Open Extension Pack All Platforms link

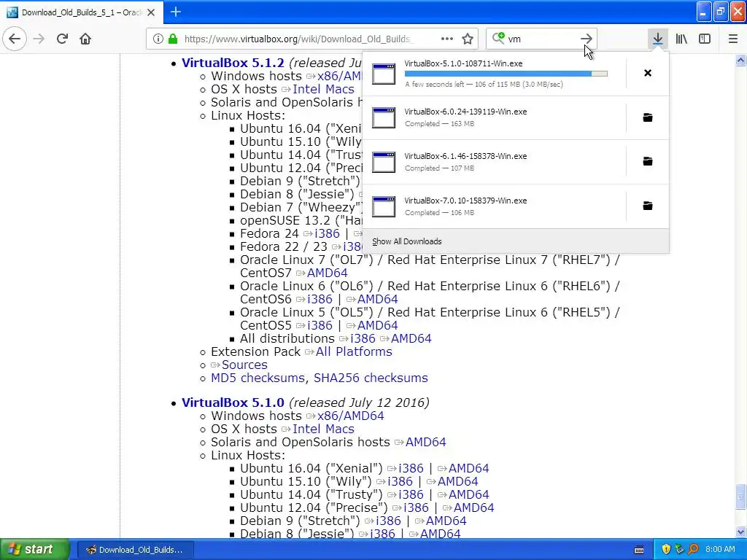coord(354,352)
